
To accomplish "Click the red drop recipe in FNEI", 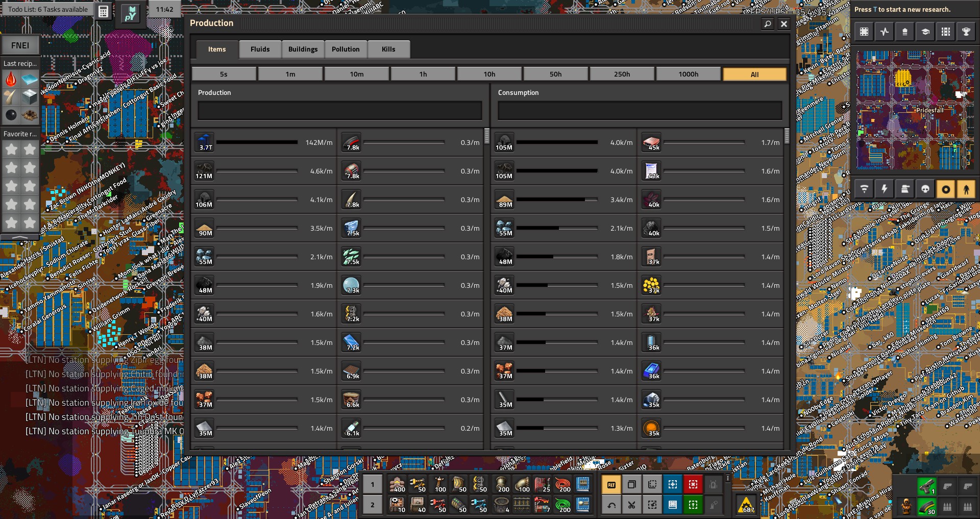I will point(11,79).
